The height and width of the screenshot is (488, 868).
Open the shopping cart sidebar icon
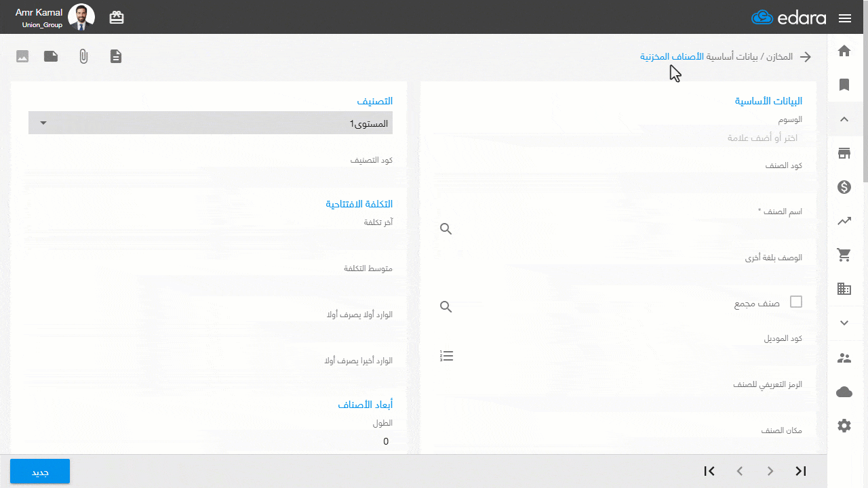844,255
